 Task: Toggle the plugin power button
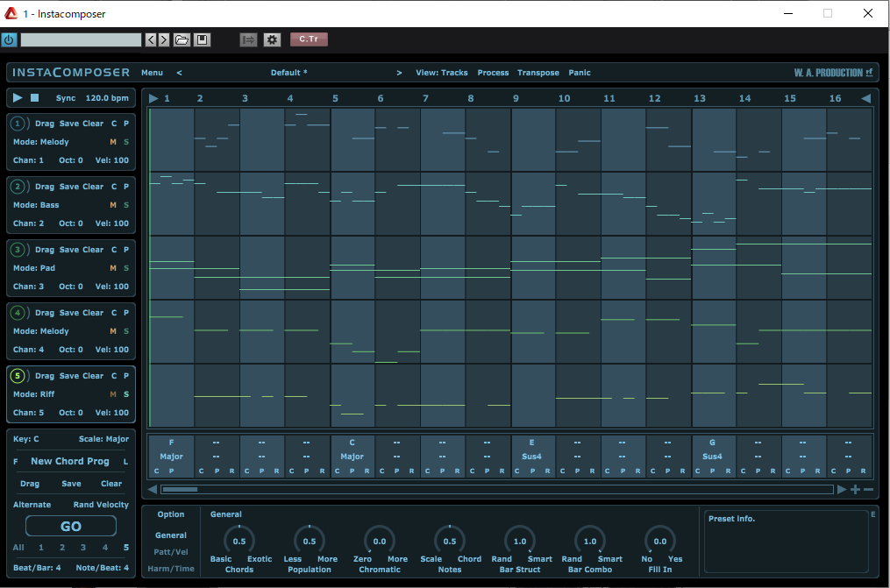[9, 39]
